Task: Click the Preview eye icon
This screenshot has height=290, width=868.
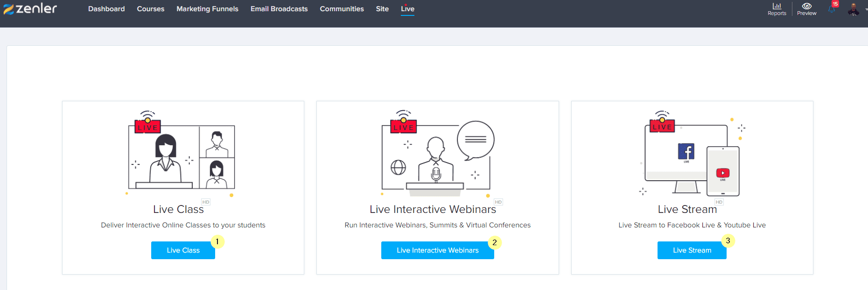Action: pos(806,6)
